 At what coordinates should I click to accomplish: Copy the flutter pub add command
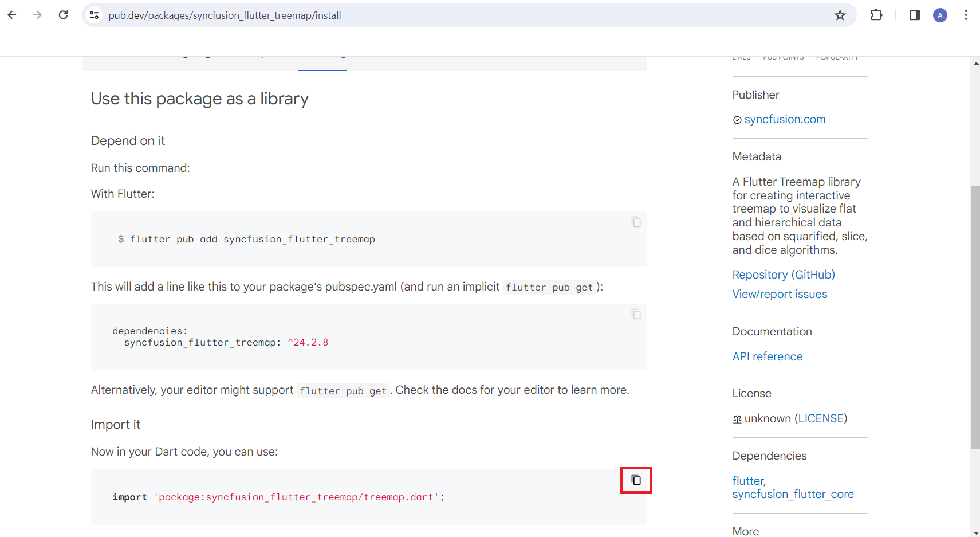(636, 222)
